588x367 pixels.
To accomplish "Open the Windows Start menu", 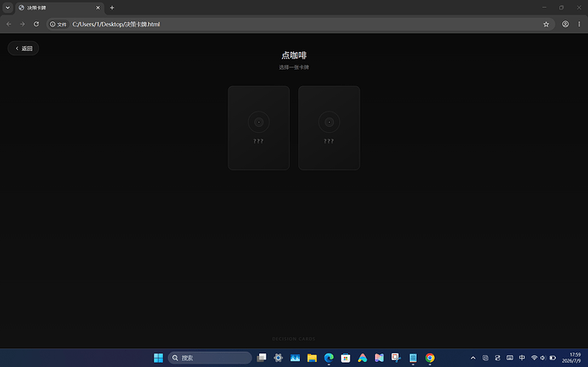I will point(159,358).
